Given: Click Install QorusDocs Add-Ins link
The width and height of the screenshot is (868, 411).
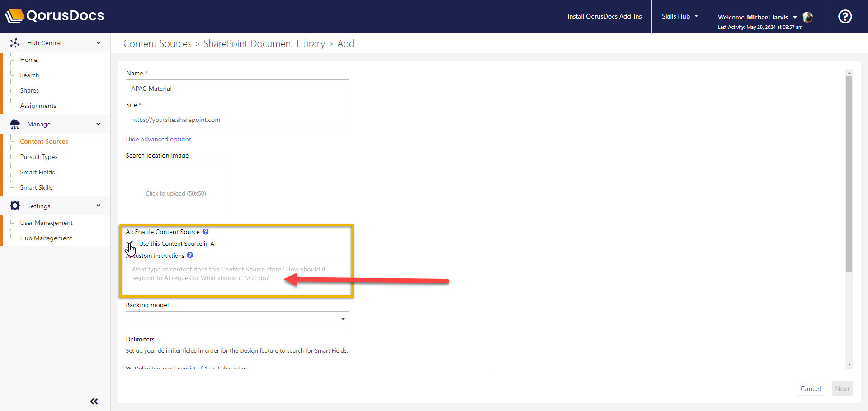Looking at the screenshot, I should (604, 16).
